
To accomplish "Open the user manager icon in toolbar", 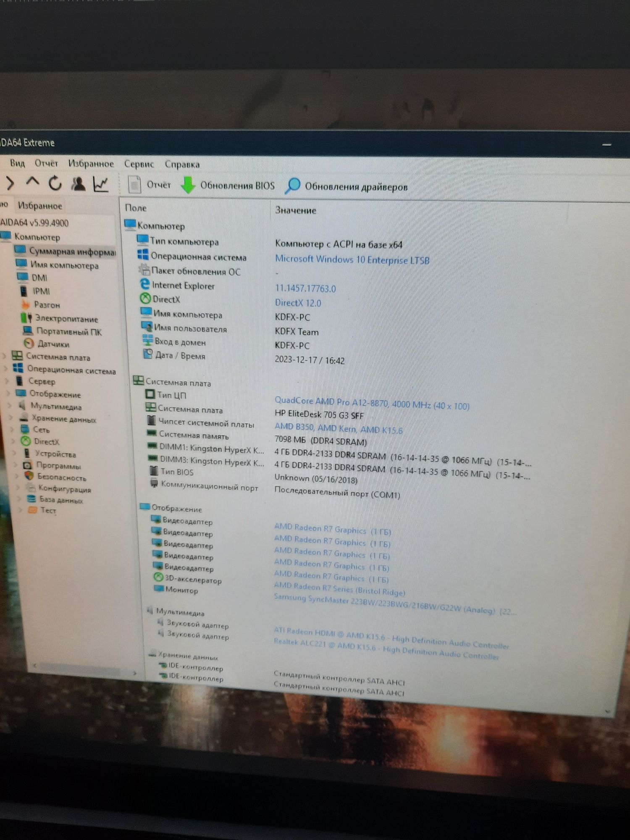I will click(x=78, y=184).
